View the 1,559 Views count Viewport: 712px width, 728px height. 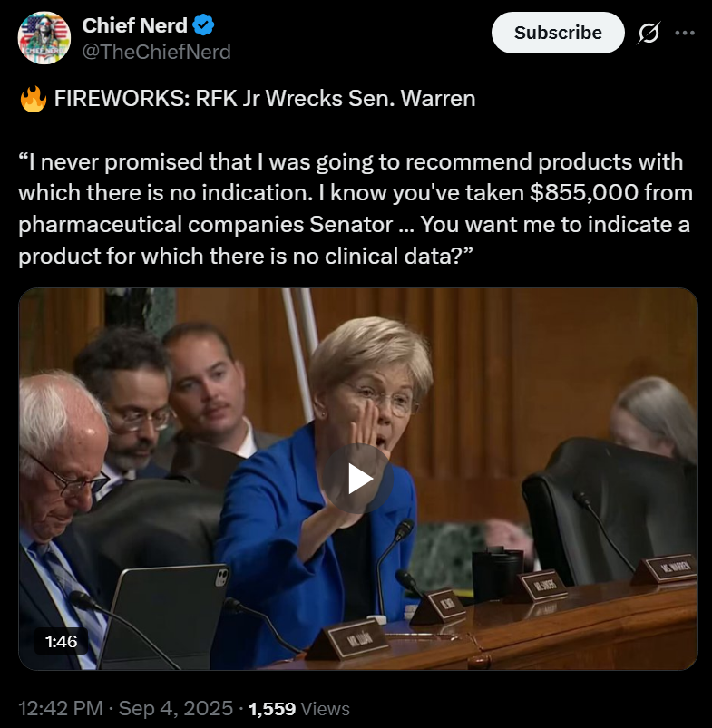(299, 709)
